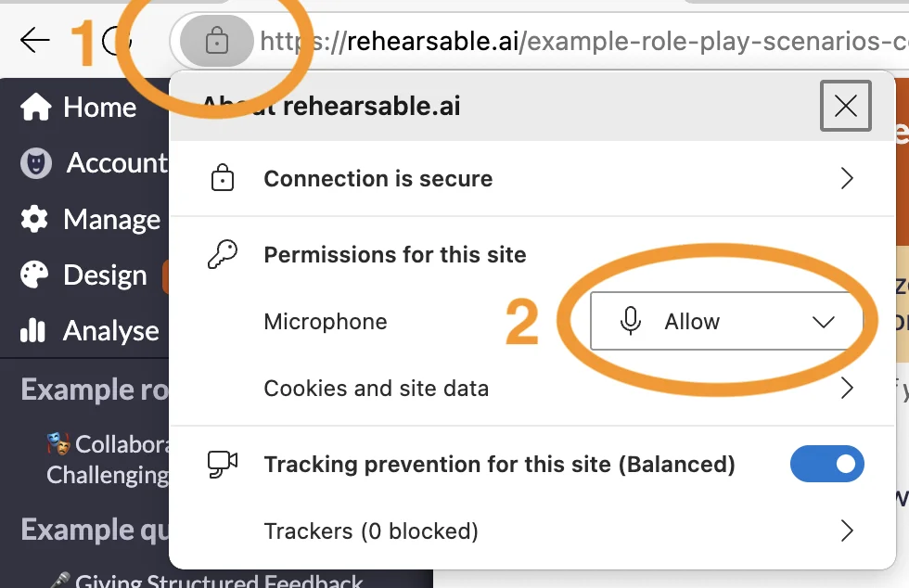This screenshot has height=588, width=909.
Task: Click the Example questions section heading
Action: (x=95, y=530)
